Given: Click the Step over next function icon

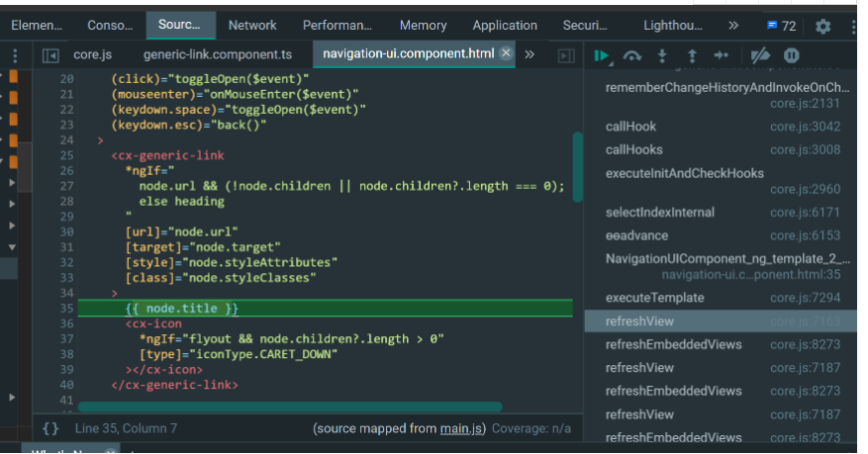Looking at the screenshot, I should point(632,55).
